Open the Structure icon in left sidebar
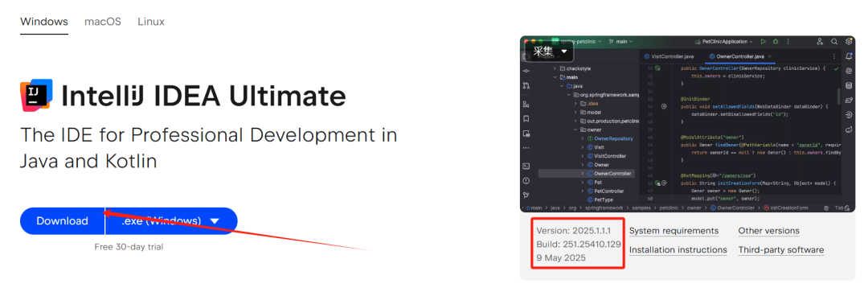This screenshot has width=868, height=292. 526,104
